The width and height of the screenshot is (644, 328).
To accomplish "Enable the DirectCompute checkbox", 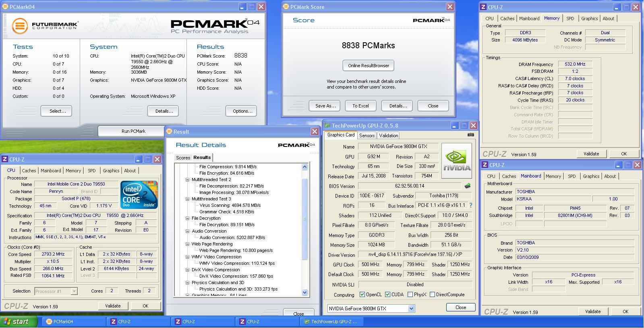I will (x=432, y=295).
